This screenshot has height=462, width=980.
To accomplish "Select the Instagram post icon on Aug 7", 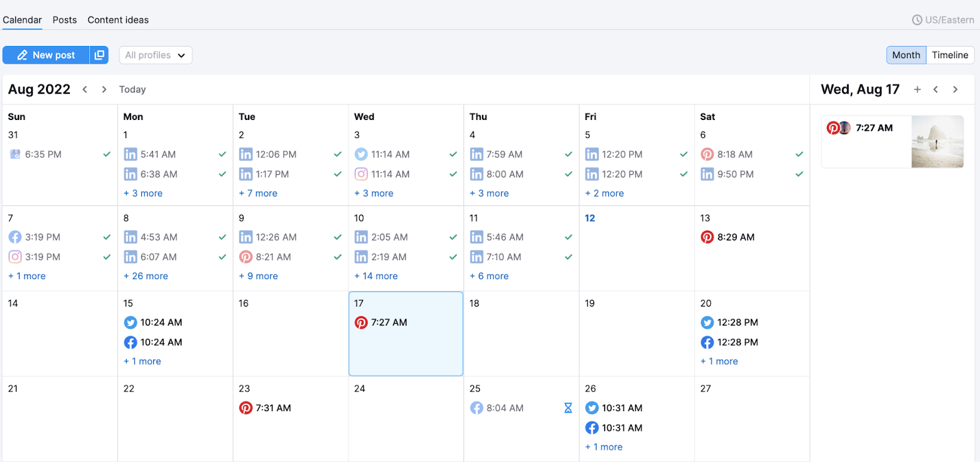I will click(15, 257).
